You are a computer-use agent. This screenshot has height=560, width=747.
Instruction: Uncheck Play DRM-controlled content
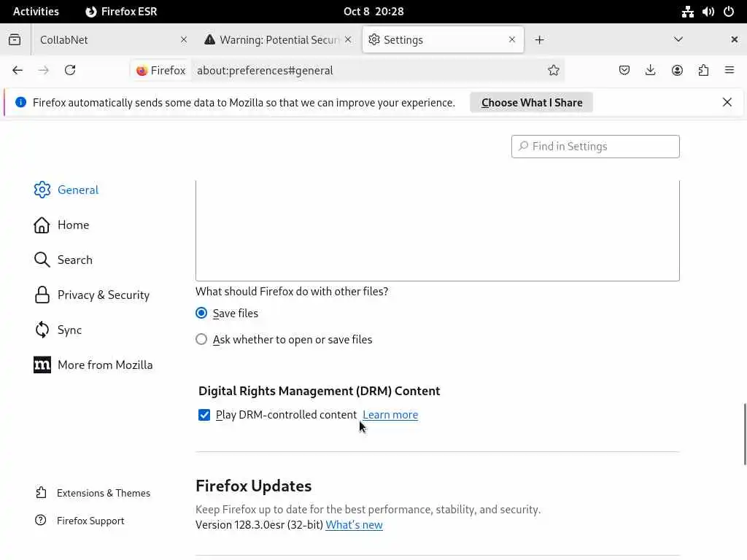[204, 415]
